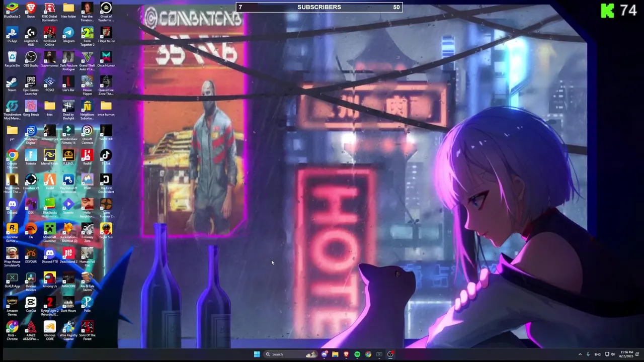Select the Discord desktop icon
The width and height of the screenshot is (644, 362).
[12, 207]
